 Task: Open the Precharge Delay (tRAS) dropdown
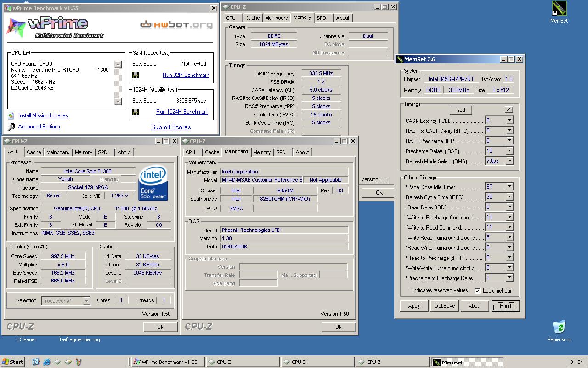(x=509, y=151)
